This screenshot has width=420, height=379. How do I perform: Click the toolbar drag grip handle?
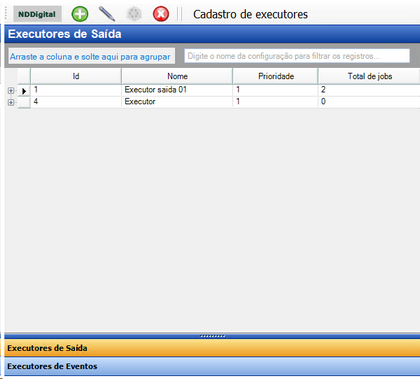click(x=6, y=14)
